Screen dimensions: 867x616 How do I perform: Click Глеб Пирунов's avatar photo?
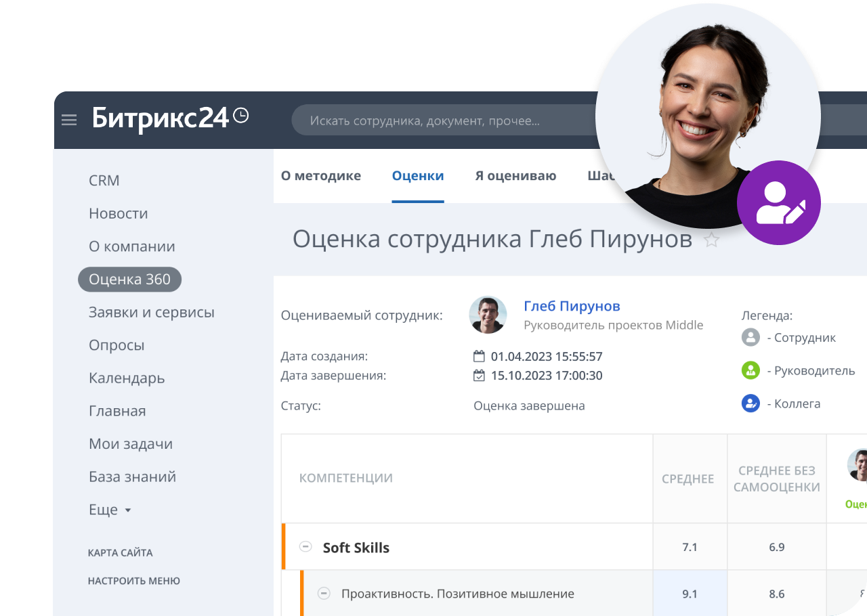tap(488, 315)
